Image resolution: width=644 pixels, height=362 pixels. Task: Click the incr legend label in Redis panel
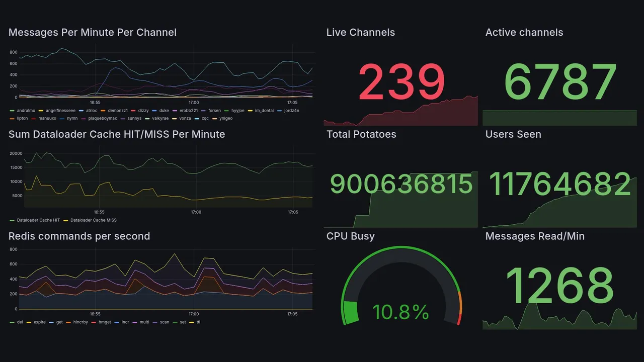tap(125, 322)
